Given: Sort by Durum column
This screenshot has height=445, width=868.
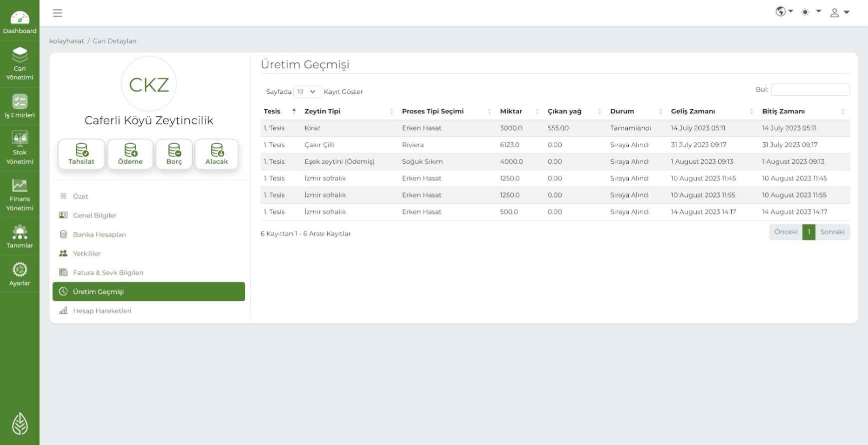Looking at the screenshot, I should point(637,111).
